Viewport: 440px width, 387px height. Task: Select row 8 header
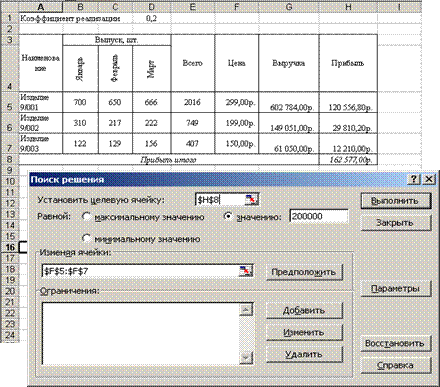[10, 159]
